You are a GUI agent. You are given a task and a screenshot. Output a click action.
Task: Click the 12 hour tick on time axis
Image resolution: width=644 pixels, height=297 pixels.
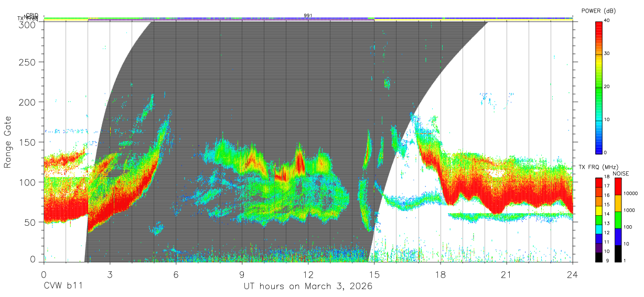[x=308, y=274]
